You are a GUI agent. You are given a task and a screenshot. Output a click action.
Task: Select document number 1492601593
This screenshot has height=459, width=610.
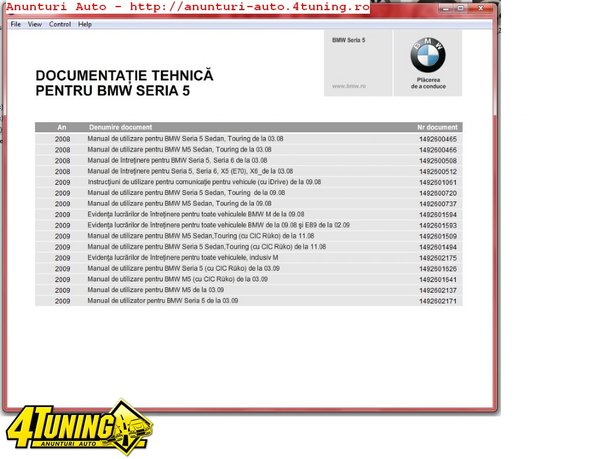pyautogui.click(x=438, y=226)
